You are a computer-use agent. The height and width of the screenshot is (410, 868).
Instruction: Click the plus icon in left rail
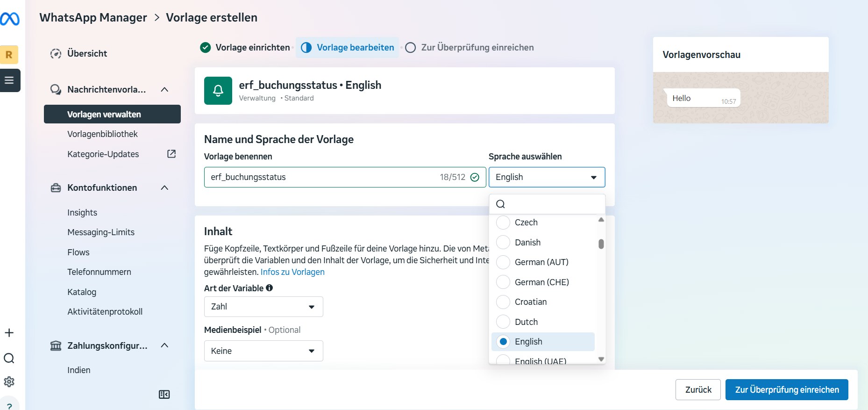pyautogui.click(x=9, y=333)
